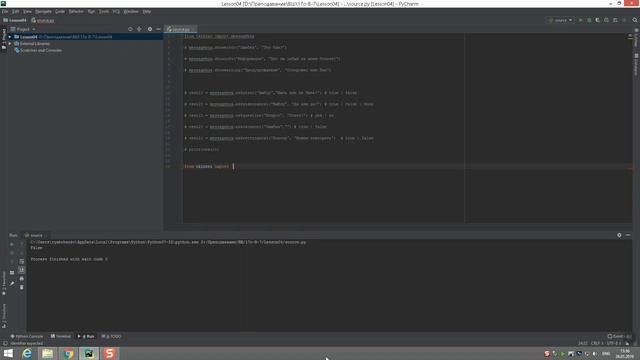Rerun source using Run panel arrow
Image resolution: width=640 pixels, height=360 pixels.
click(x=12, y=244)
